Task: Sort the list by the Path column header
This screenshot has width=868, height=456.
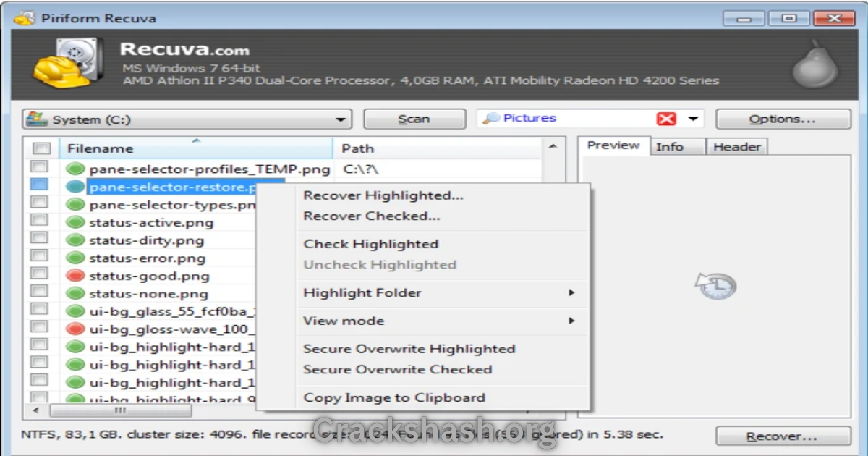Action: 437,148
